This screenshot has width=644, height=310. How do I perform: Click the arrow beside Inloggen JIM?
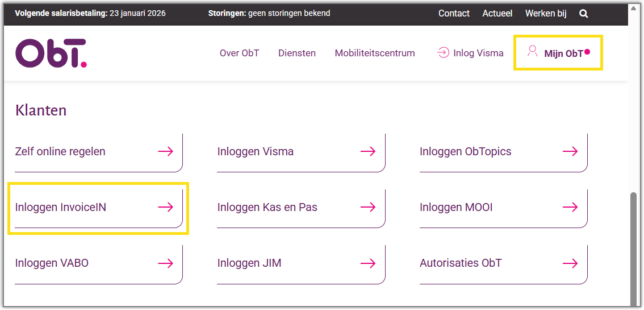pos(368,263)
